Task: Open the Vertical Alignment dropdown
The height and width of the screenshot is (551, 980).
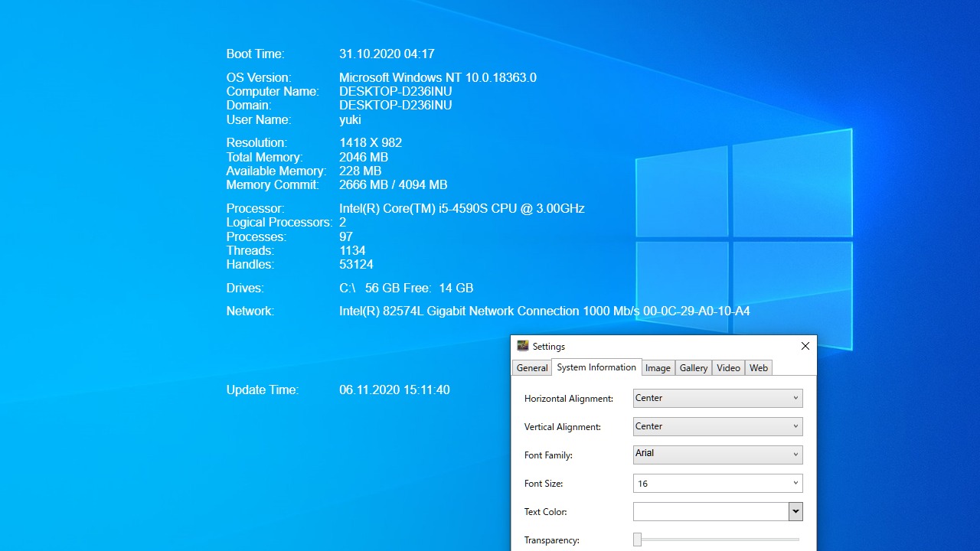Action: click(x=718, y=426)
